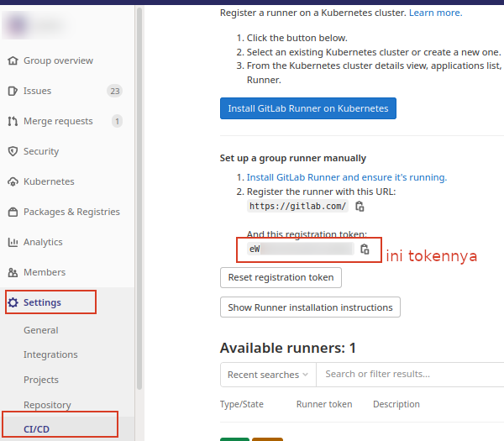
Task: Click the Packages & Registries icon
Action: 13,213
